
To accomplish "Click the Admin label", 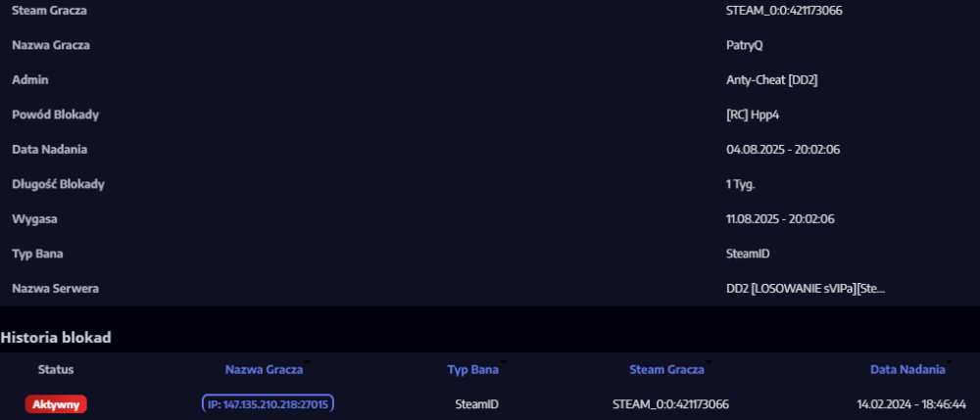I will 30,80.
